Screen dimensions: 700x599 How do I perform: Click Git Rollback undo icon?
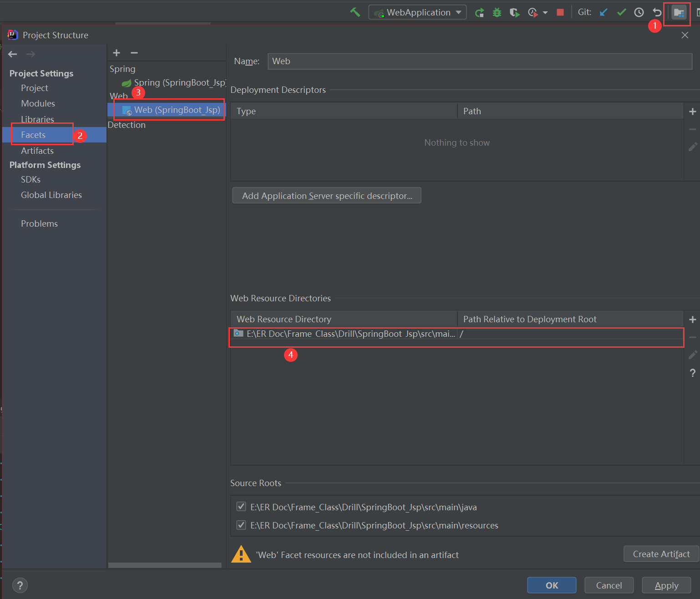coord(657,12)
